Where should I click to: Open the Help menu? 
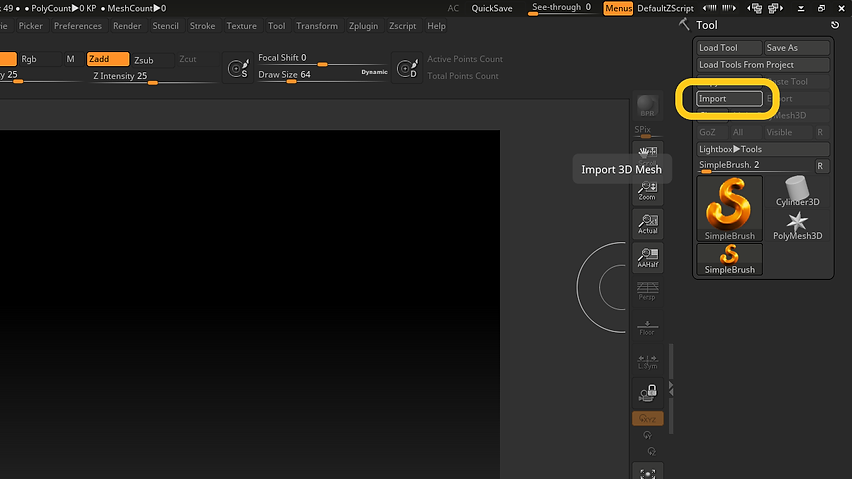436,26
